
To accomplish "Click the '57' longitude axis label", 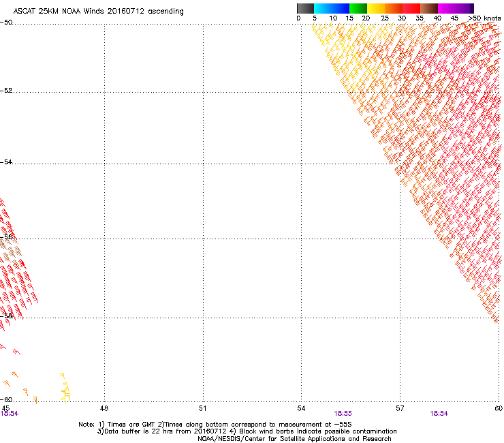I will (x=400, y=408).
